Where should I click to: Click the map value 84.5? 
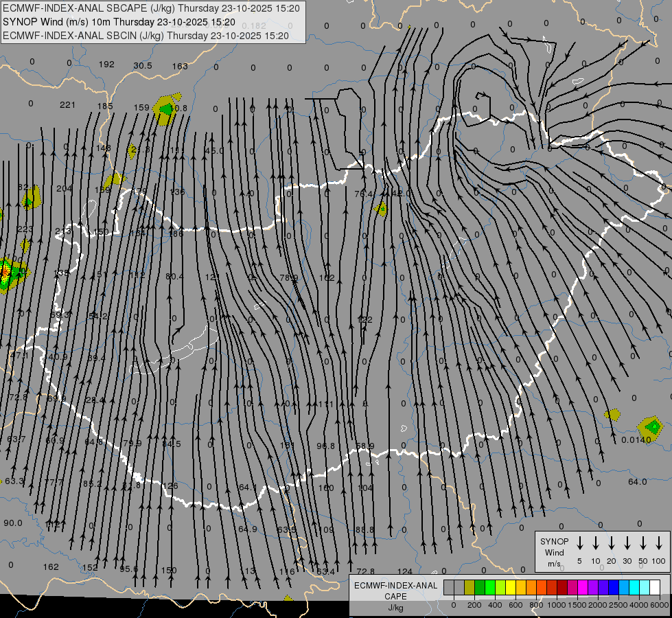[x=172, y=444]
